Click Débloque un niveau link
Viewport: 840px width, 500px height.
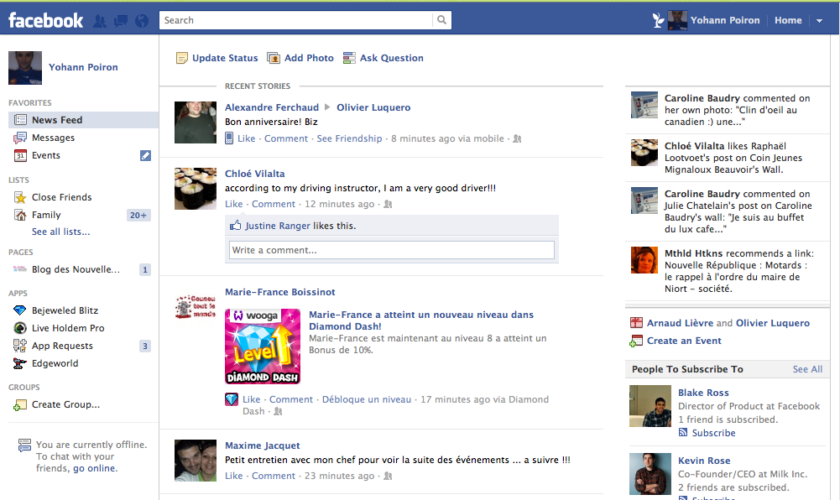[366, 399]
